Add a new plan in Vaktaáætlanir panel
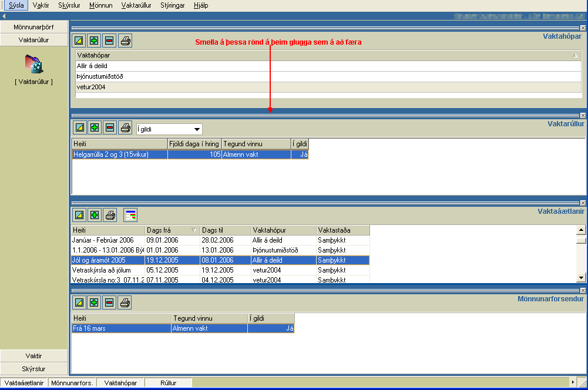 pos(95,215)
